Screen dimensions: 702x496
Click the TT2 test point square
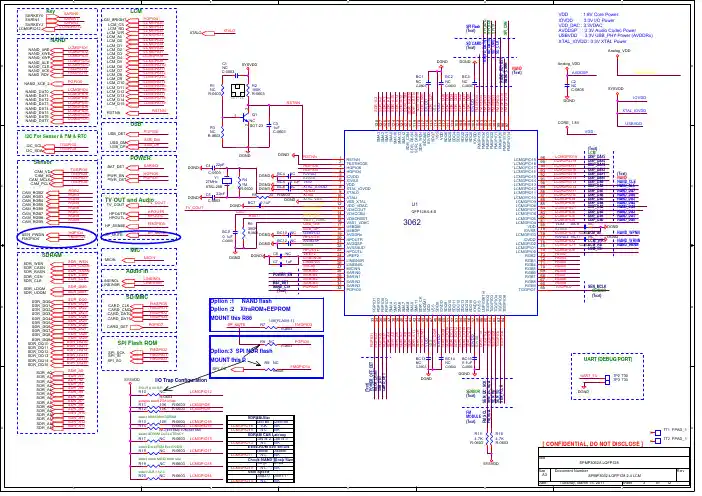(658, 441)
